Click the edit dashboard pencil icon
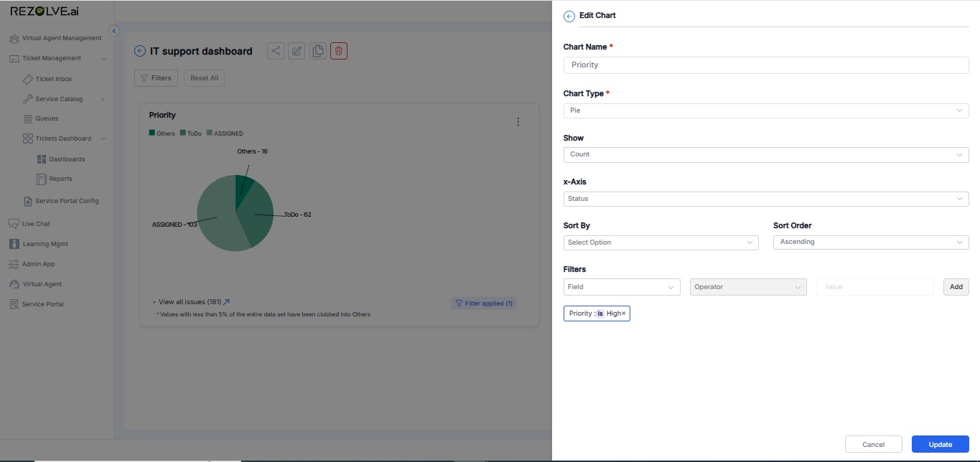This screenshot has height=462, width=980. click(x=297, y=51)
